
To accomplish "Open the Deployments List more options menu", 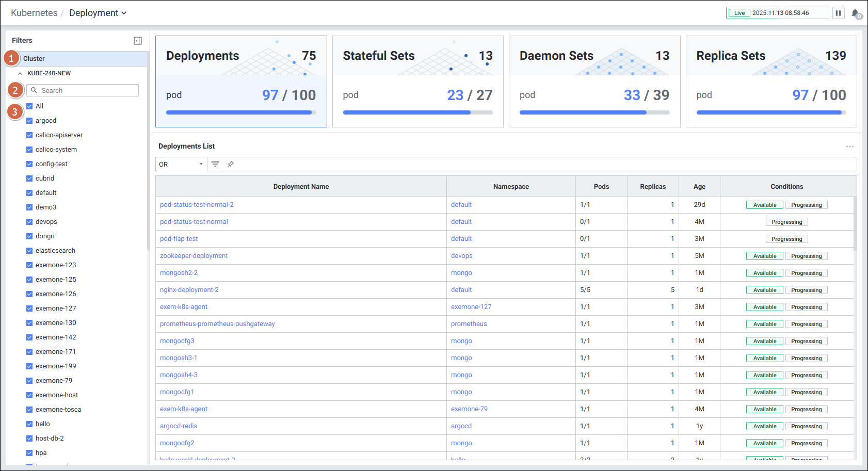I will 849,147.
